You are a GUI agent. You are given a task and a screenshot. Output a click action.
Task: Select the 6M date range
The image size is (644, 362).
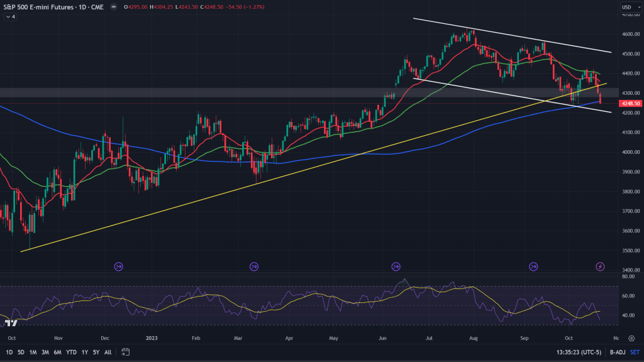coord(58,352)
